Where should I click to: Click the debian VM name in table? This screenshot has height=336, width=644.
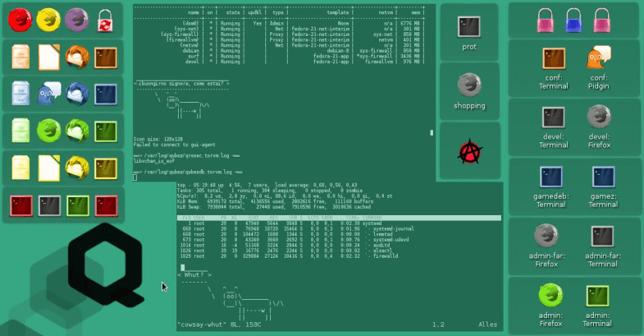190,51
